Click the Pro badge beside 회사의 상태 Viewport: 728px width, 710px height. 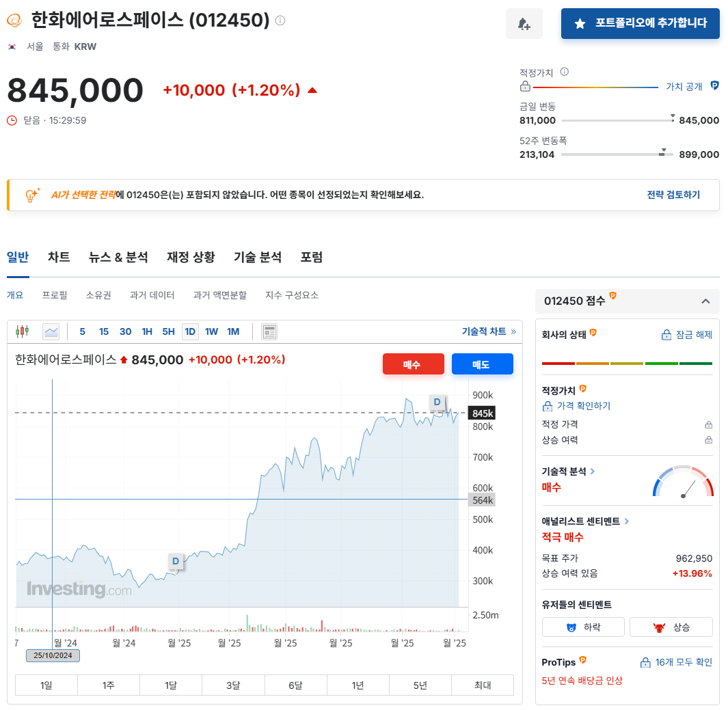coord(593,333)
